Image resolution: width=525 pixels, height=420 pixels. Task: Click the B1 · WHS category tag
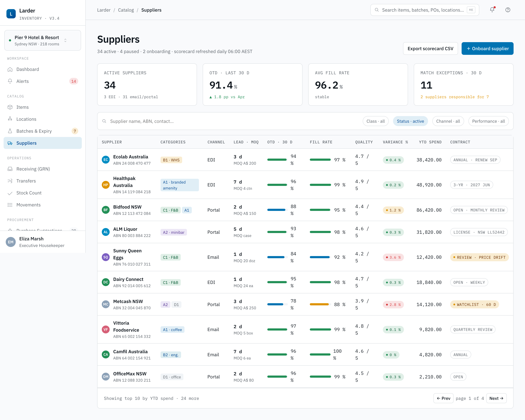pyautogui.click(x=171, y=160)
